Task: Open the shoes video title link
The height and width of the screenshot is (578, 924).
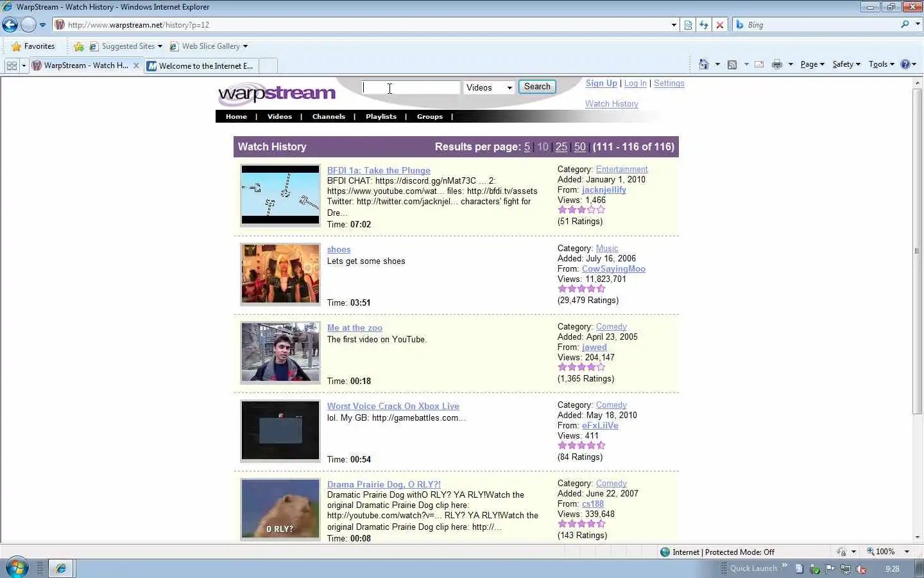Action: pyautogui.click(x=339, y=249)
